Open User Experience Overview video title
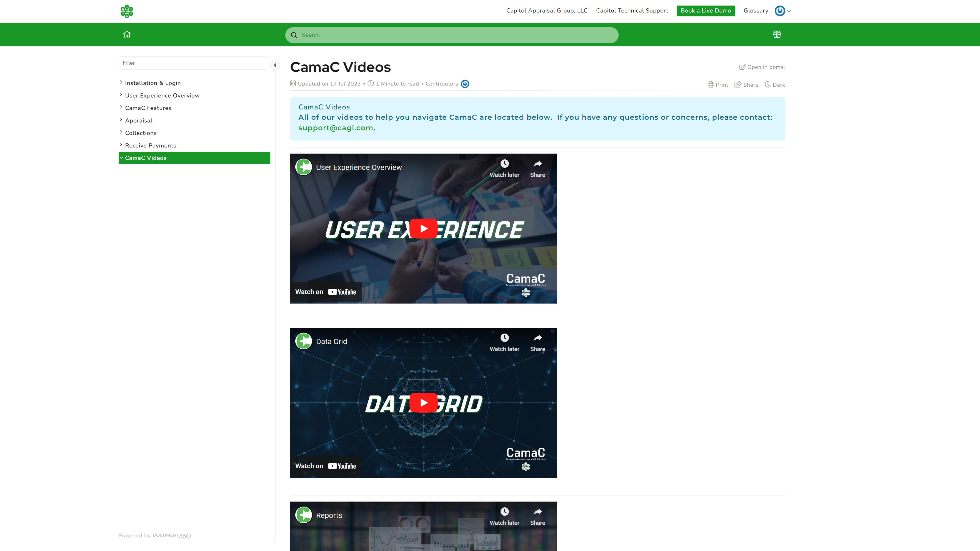Image resolution: width=980 pixels, height=551 pixels. pos(359,167)
